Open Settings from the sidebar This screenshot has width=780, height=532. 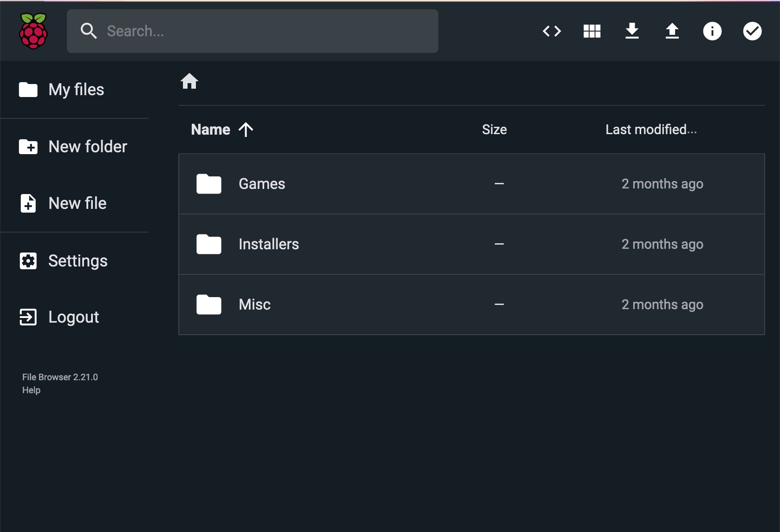pos(78,261)
